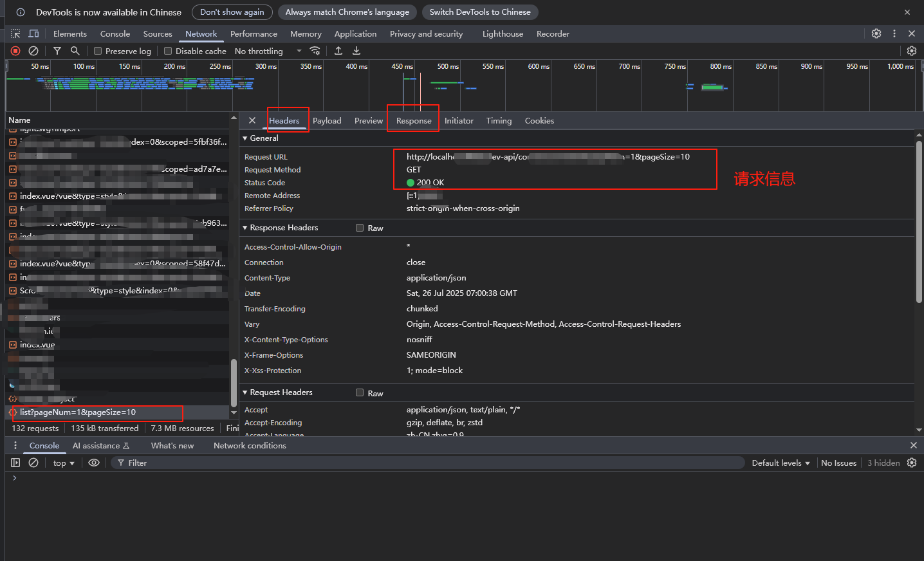Select the Payload tab
This screenshot has width=924, height=561.
(x=327, y=120)
